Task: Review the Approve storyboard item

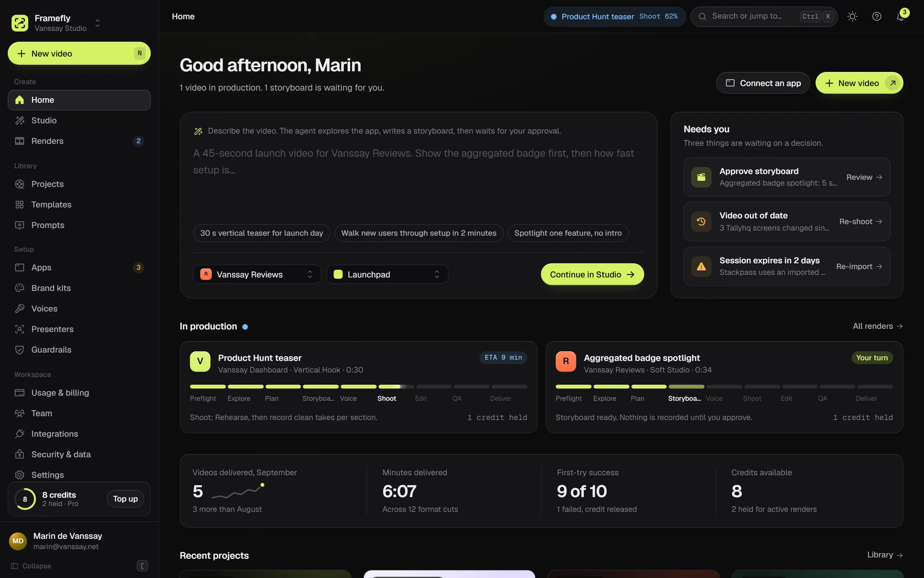Action: pyautogui.click(x=864, y=177)
